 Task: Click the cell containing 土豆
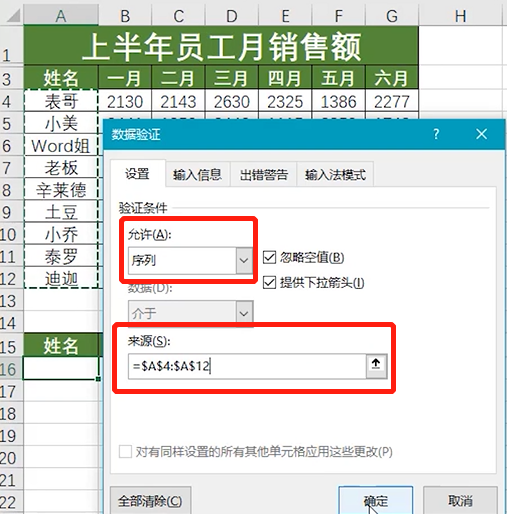tap(61, 212)
